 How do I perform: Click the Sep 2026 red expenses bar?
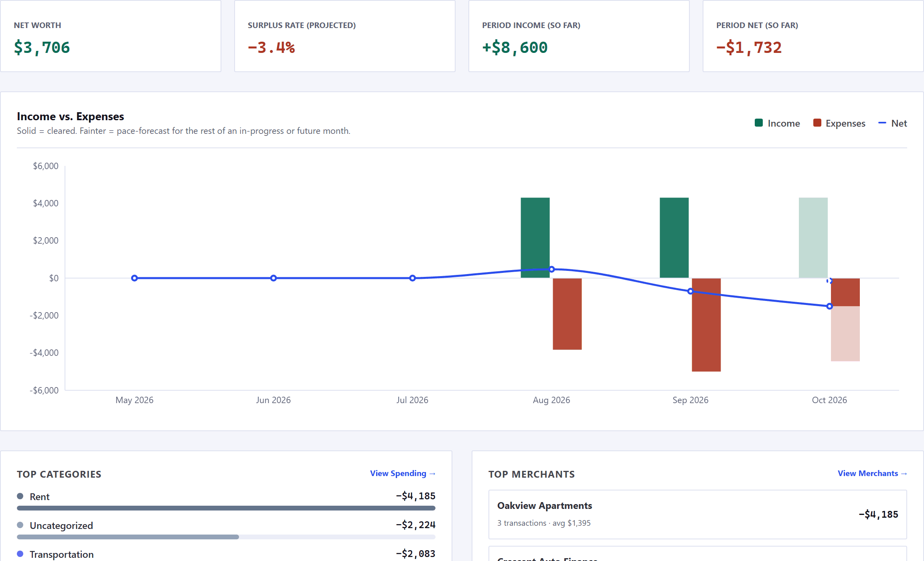click(x=706, y=325)
